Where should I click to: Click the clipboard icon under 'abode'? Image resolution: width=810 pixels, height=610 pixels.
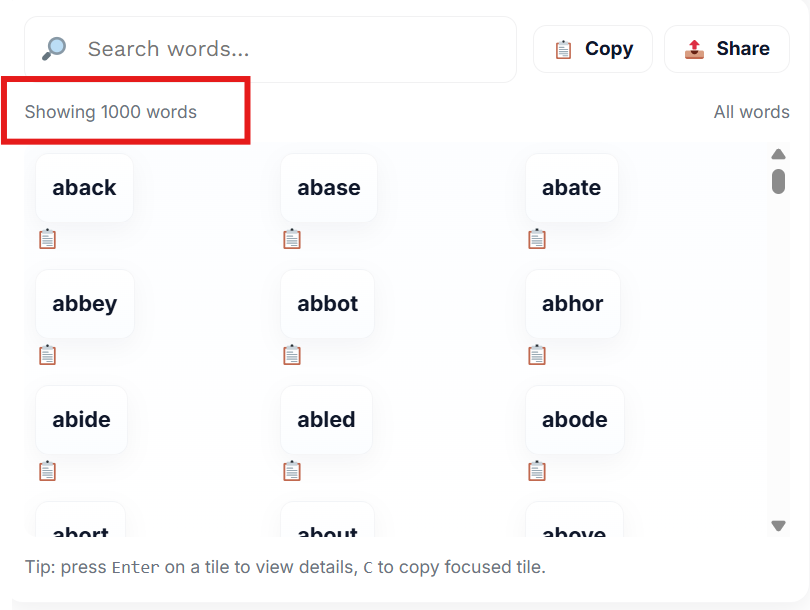click(537, 471)
